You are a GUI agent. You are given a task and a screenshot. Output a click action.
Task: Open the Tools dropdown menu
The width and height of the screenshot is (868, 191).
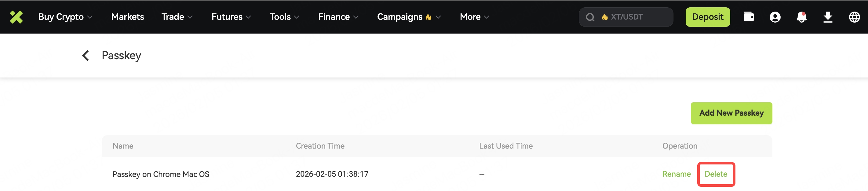tap(284, 17)
